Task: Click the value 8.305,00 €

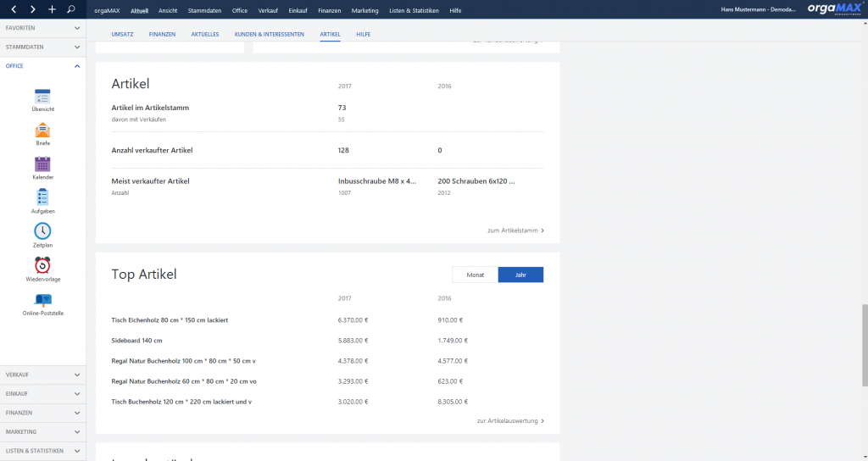Action: [x=453, y=402]
